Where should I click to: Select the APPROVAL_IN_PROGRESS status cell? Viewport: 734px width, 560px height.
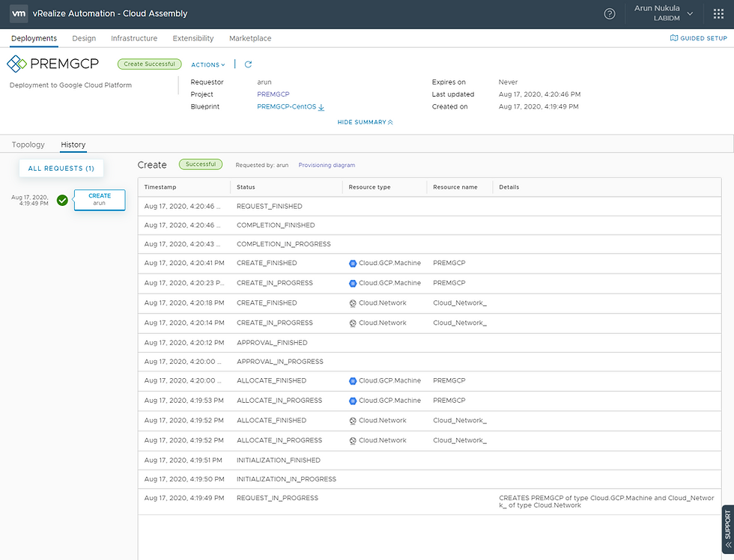point(280,362)
